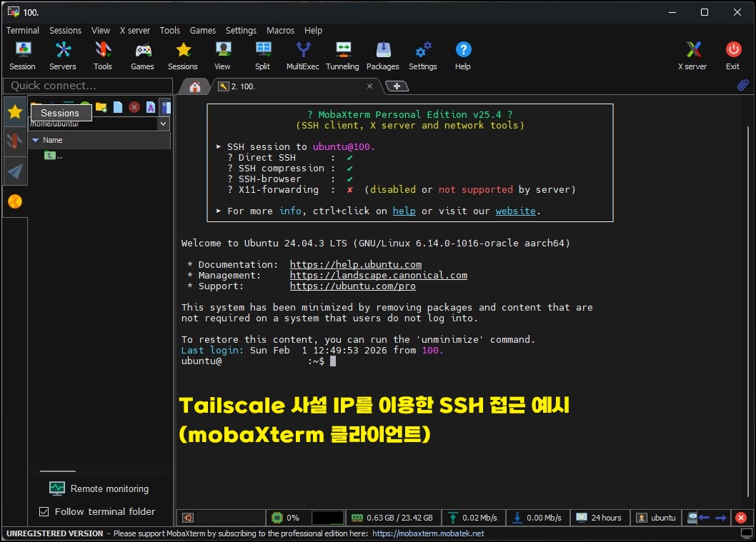
Task: Open the Settings menu
Action: pos(241,31)
